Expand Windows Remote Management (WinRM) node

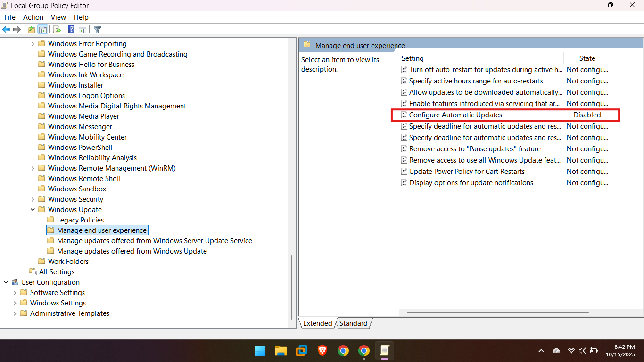[x=33, y=168]
